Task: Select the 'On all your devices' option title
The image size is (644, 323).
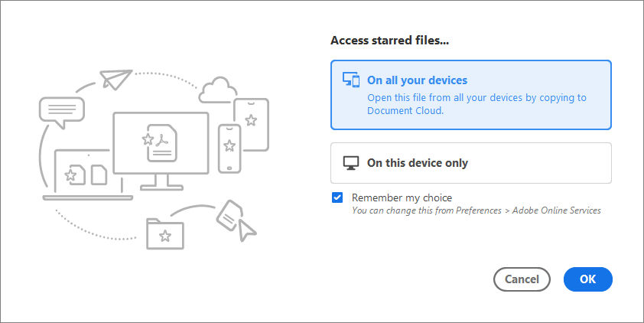Action: pos(417,80)
